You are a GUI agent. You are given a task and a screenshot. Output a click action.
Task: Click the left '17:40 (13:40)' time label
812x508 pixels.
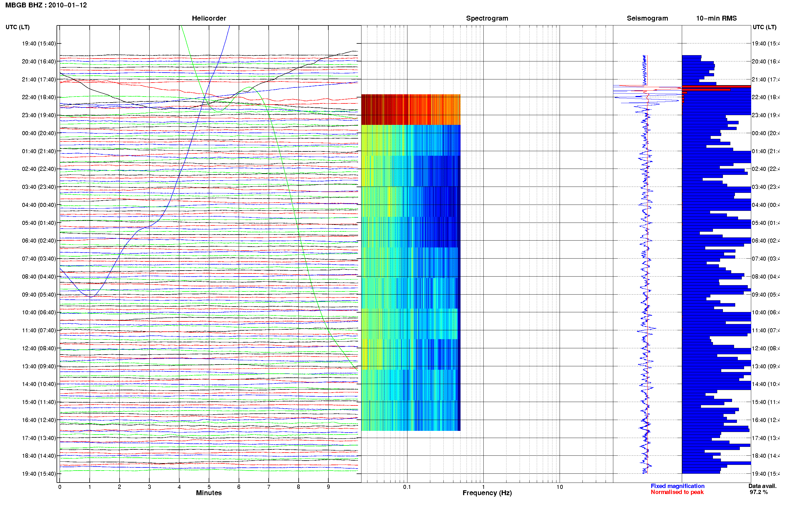pyautogui.click(x=39, y=438)
